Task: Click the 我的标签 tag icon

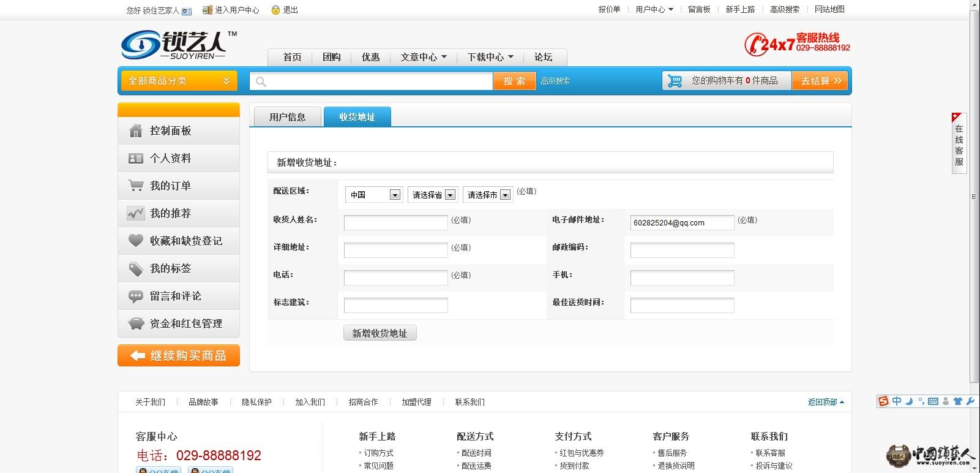Action: pyautogui.click(x=136, y=268)
